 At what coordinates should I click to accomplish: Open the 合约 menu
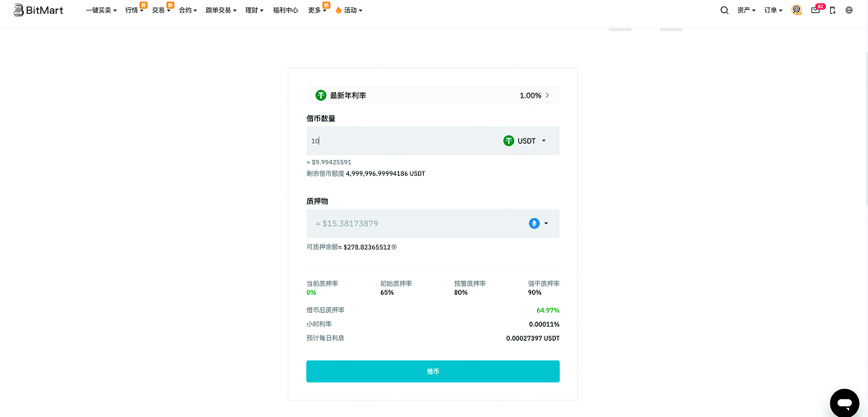coord(187,11)
